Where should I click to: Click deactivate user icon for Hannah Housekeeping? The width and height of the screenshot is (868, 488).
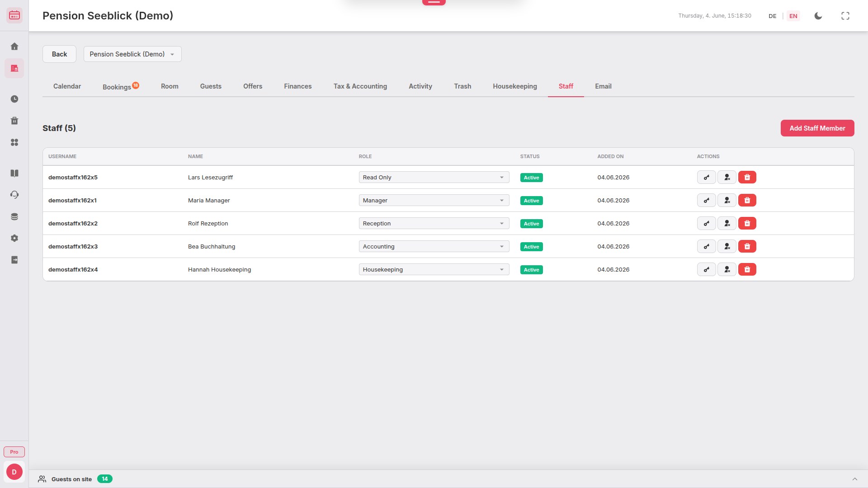(727, 270)
